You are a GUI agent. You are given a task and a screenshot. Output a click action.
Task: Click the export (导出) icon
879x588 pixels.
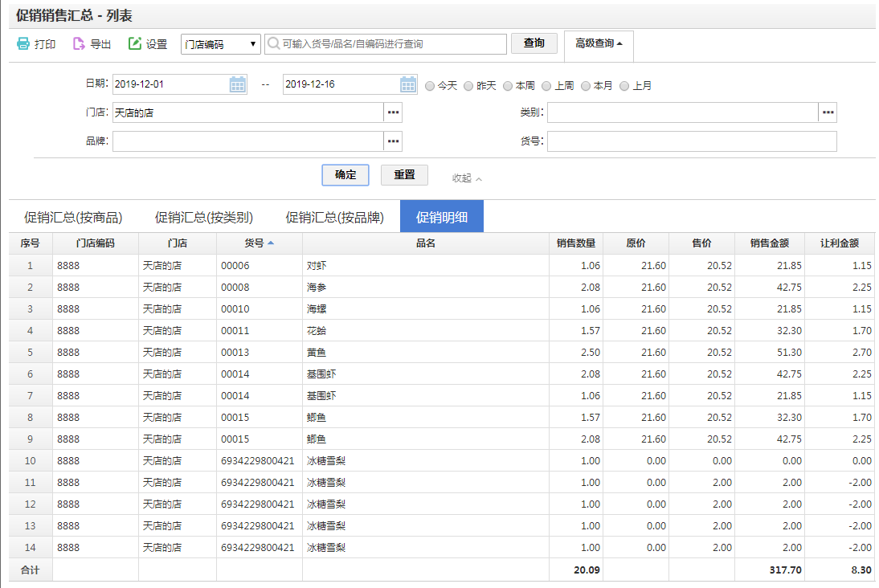[79, 44]
